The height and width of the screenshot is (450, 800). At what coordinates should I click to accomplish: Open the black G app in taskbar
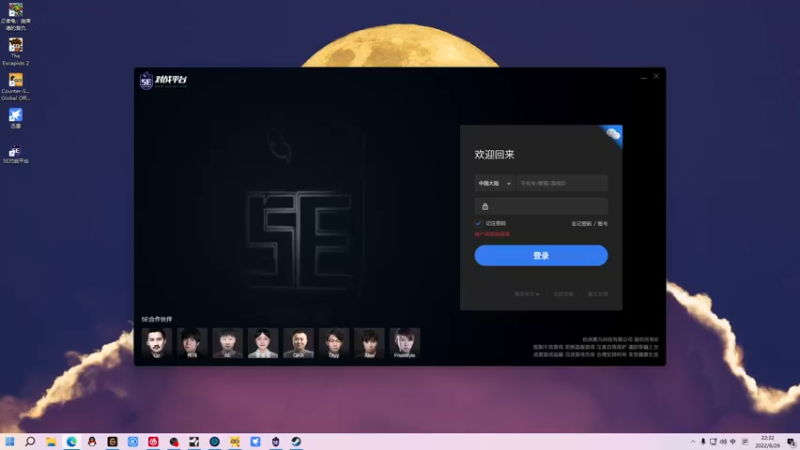[x=112, y=441]
